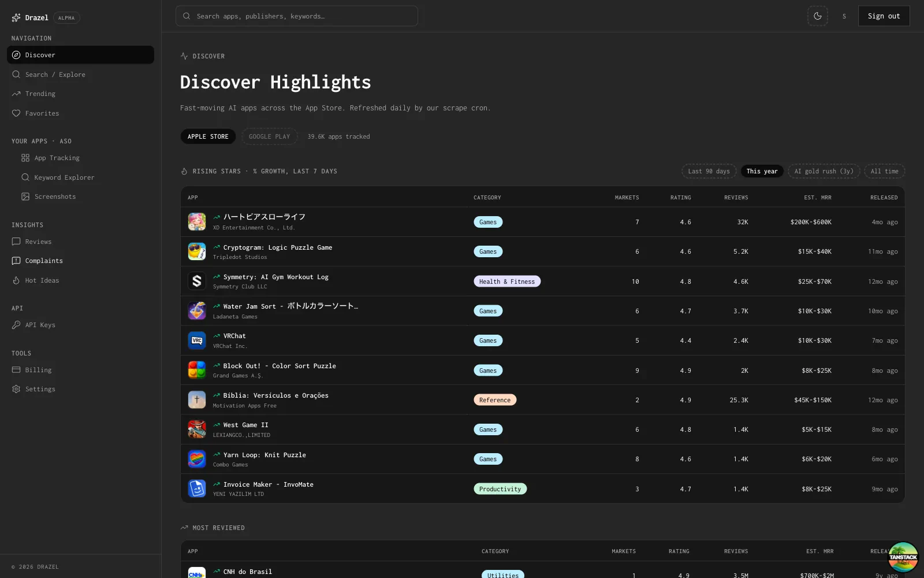Open Yarn Loop: Knit Puzzle app
The width and height of the screenshot is (924, 578).
coord(264,455)
